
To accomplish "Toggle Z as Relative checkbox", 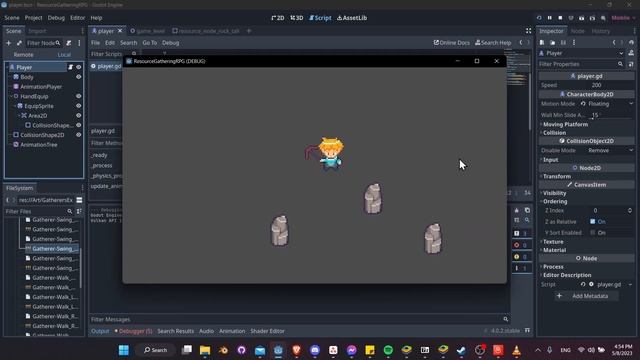I will click(x=593, y=222).
